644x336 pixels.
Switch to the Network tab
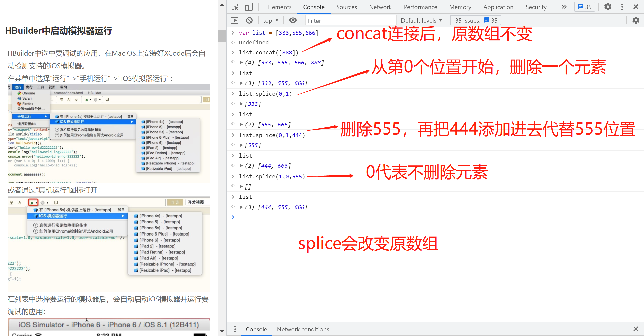380,7
